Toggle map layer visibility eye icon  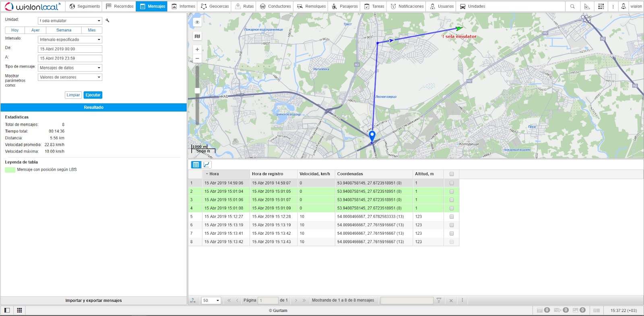(x=197, y=22)
